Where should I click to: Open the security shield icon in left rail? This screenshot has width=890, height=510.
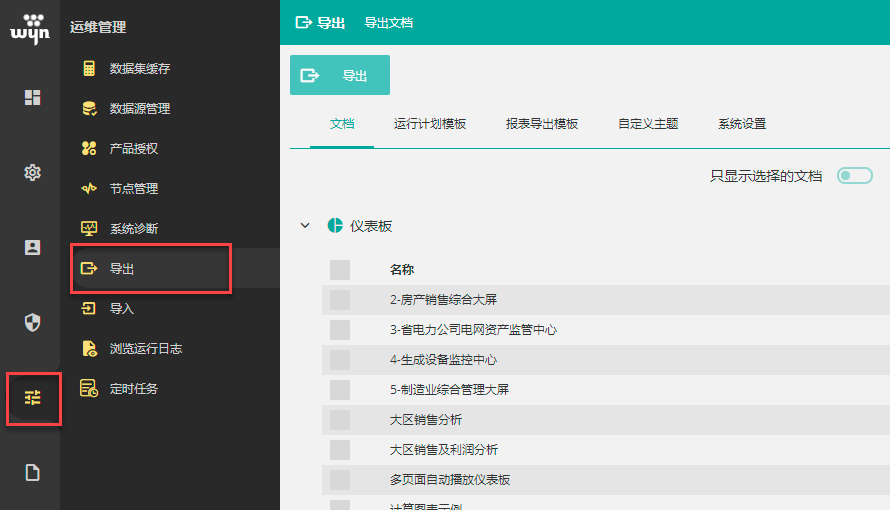(x=32, y=322)
